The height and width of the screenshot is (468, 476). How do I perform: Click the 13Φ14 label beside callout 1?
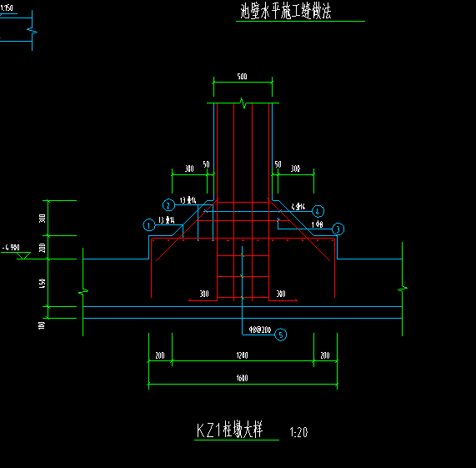pyautogui.click(x=167, y=220)
